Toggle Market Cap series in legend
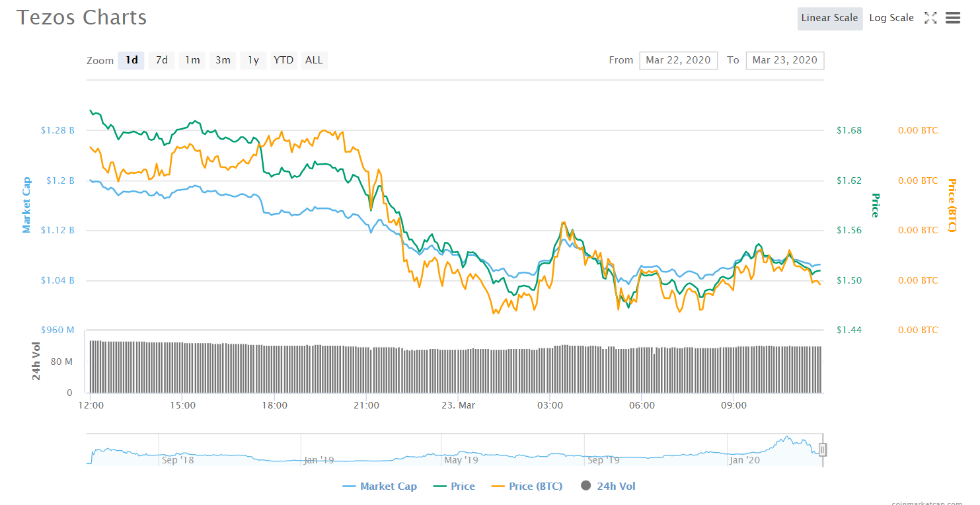This screenshot has width=980, height=505. 380,486
